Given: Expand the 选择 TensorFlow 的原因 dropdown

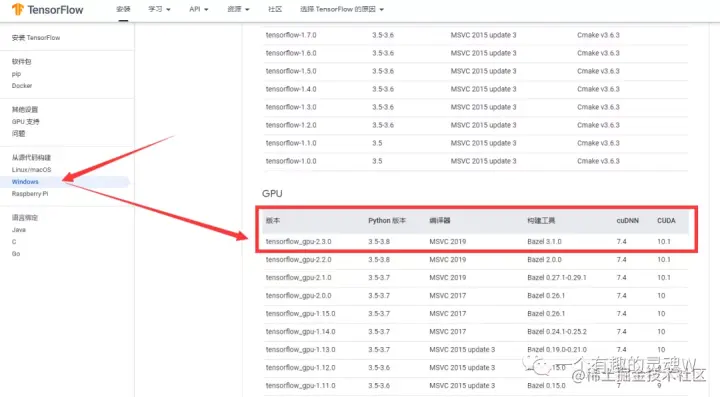Looking at the screenshot, I should coord(342,9).
